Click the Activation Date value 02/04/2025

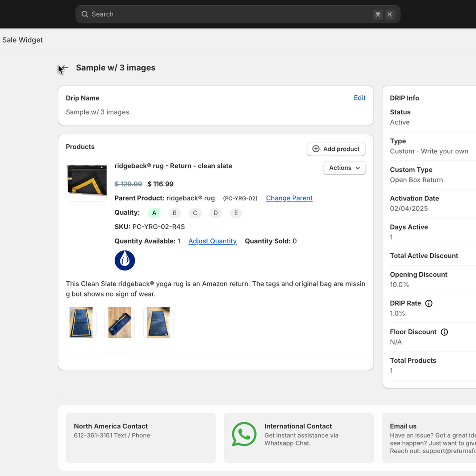tap(409, 208)
